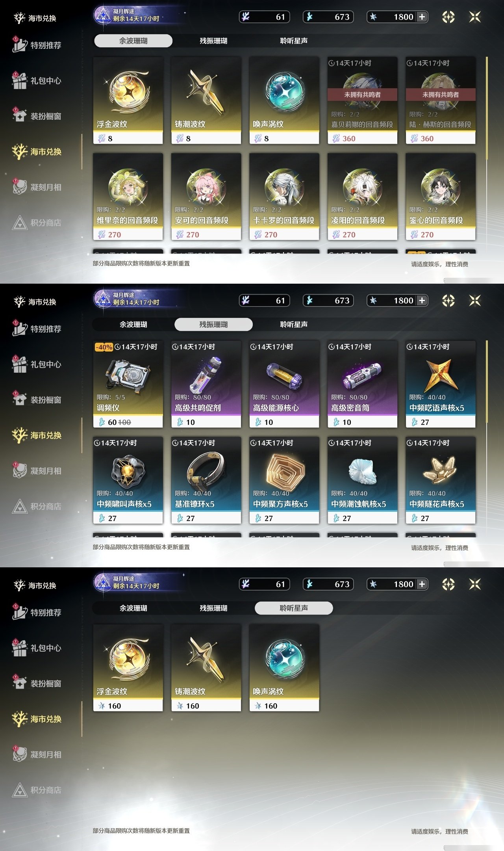The width and height of the screenshot is (504, 851).
Task: Open the 安可的回音频段 exchange item
Action: click(x=206, y=197)
